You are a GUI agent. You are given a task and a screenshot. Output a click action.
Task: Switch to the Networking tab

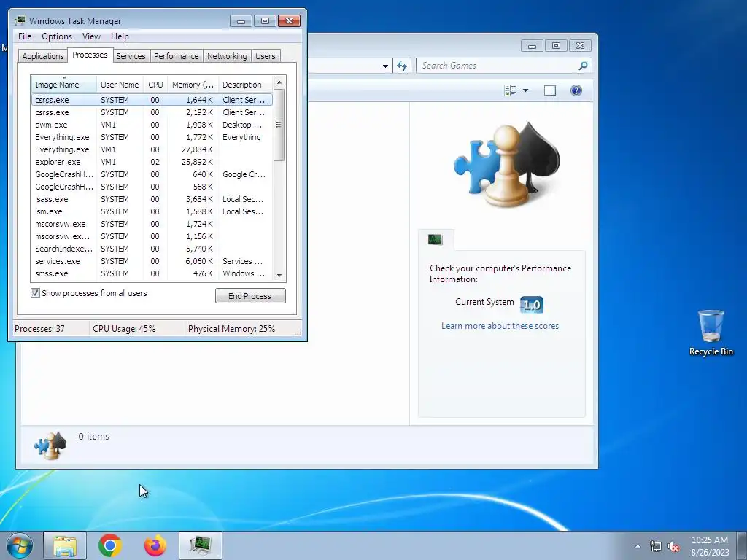(227, 56)
